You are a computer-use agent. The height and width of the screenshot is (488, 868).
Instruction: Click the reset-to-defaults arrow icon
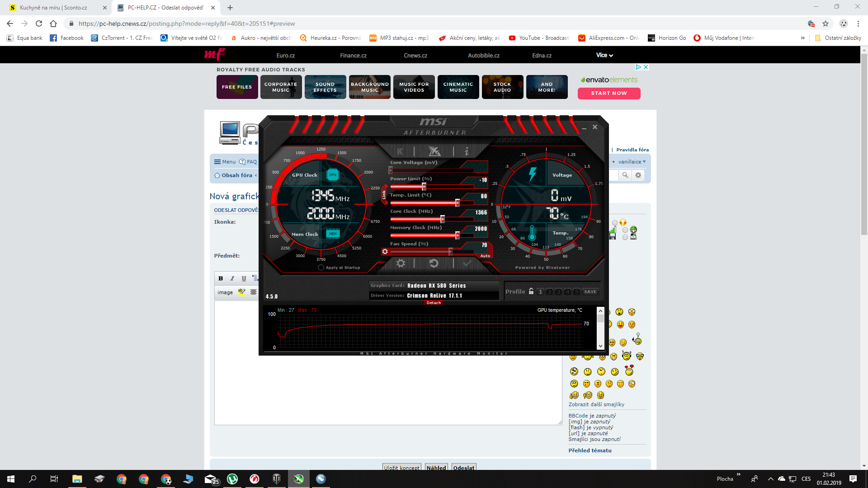tap(434, 263)
